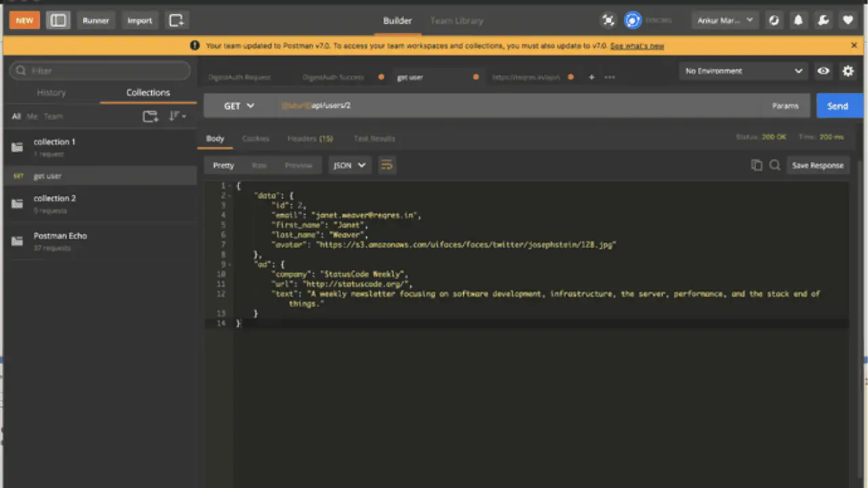Open notifications bell icon
868x488 pixels.
pos(798,20)
